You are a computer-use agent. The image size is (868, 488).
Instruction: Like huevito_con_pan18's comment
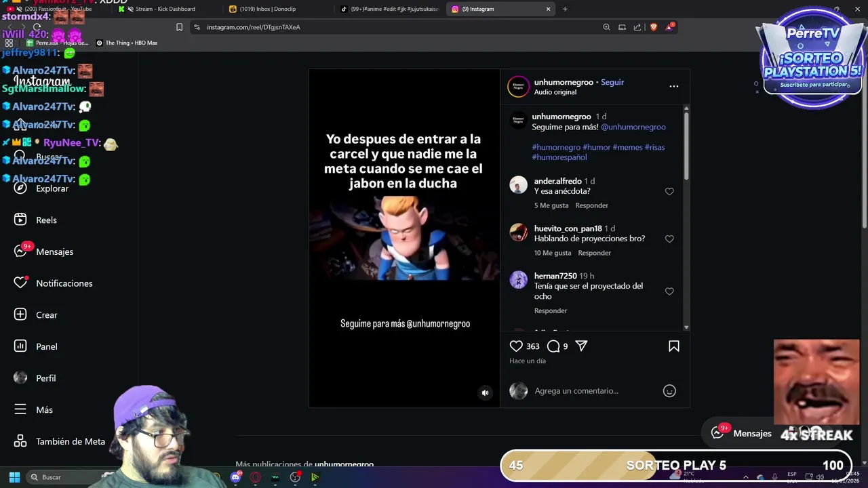[x=669, y=239]
